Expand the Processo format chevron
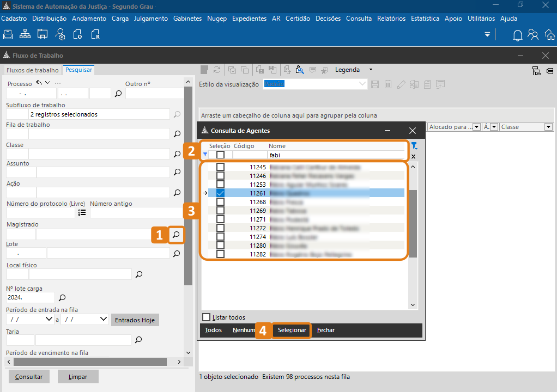The width and height of the screenshot is (557, 392). pyautogui.click(x=47, y=83)
